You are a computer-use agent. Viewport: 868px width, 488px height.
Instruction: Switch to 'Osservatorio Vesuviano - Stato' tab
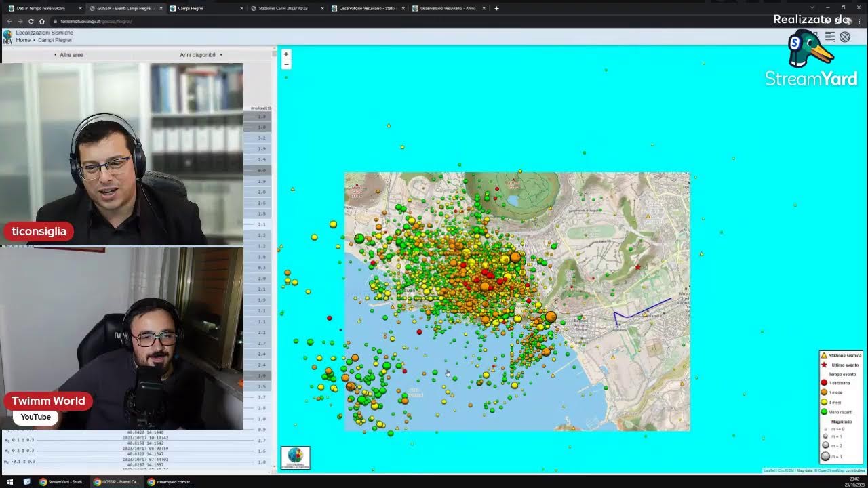(x=367, y=8)
